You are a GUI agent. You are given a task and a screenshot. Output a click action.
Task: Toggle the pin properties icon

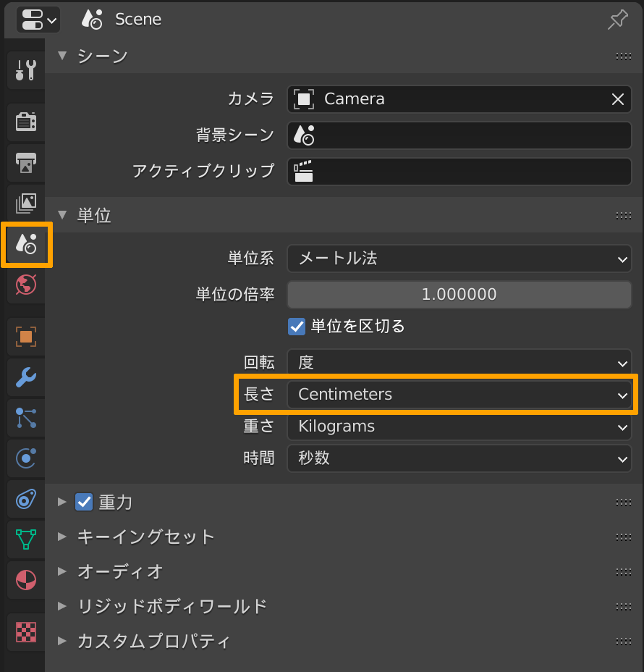(617, 20)
